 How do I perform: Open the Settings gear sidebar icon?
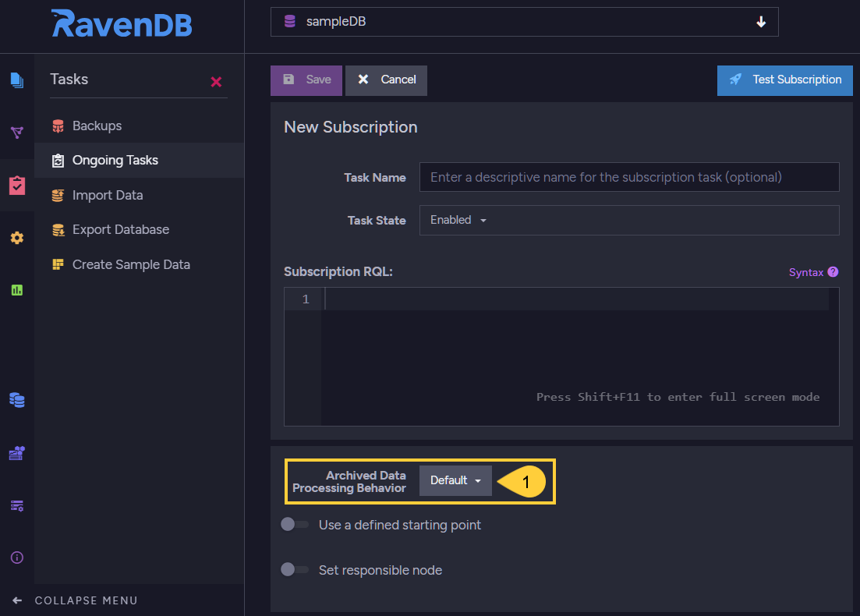point(17,238)
